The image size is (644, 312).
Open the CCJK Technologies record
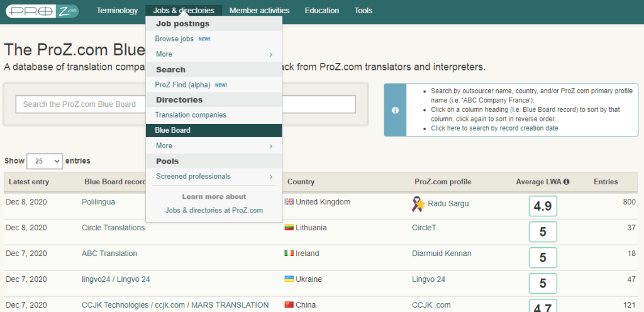point(175,305)
